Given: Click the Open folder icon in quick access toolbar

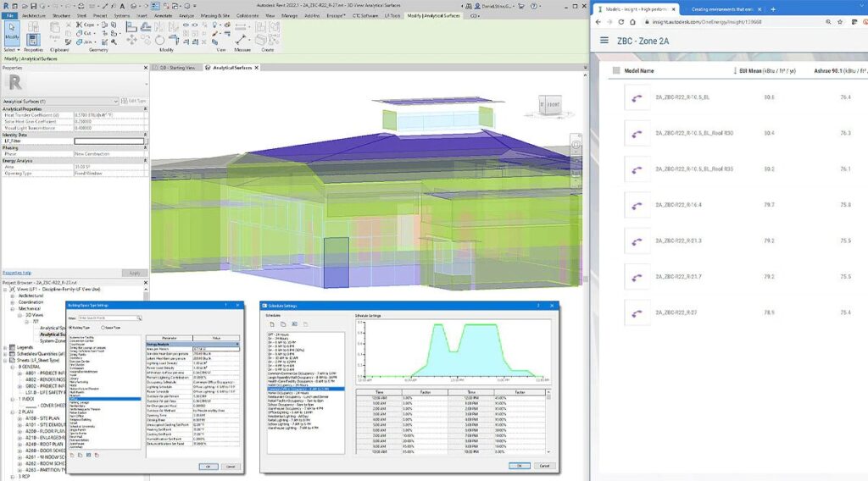Looking at the screenshot, I should [25, 6].
